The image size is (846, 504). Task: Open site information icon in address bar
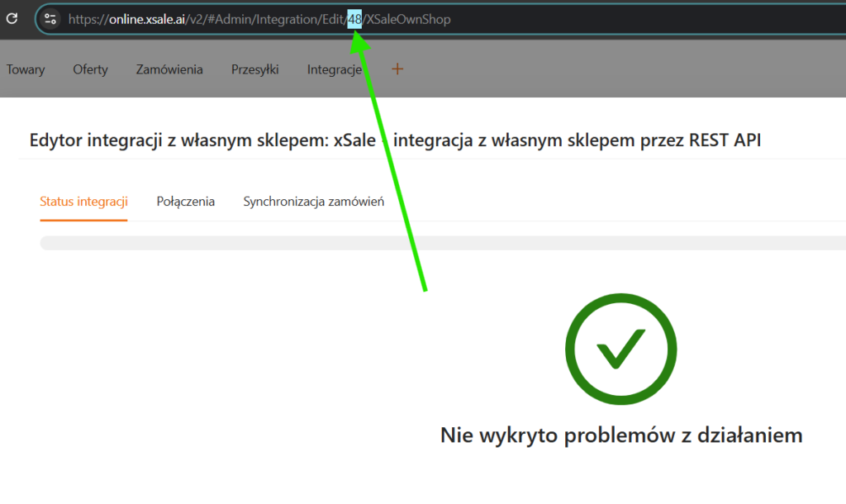[50, 18]
